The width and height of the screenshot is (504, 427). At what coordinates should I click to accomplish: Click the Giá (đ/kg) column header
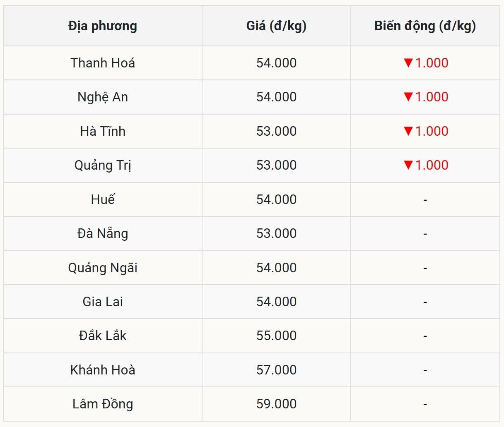point(276,26)
